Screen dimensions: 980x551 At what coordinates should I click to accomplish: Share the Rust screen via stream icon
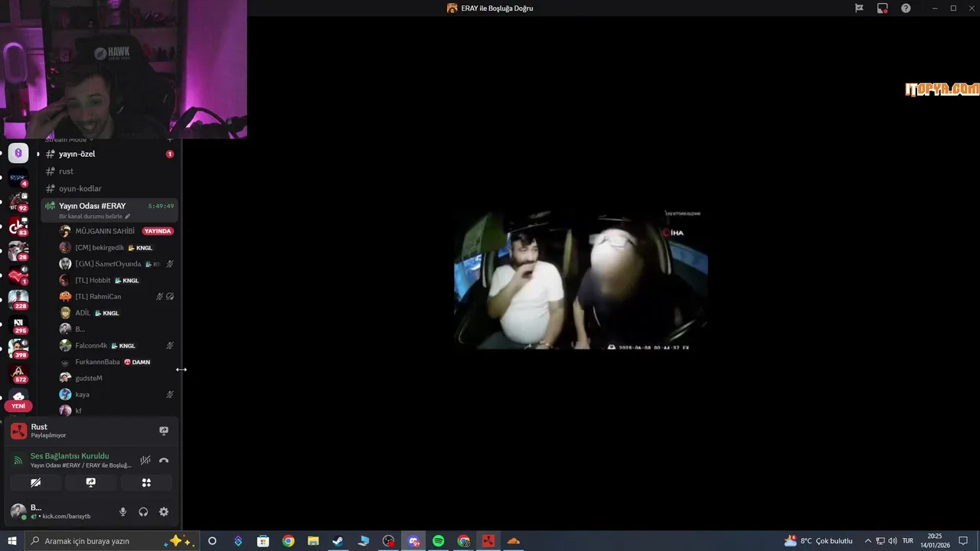click(164, 431)
